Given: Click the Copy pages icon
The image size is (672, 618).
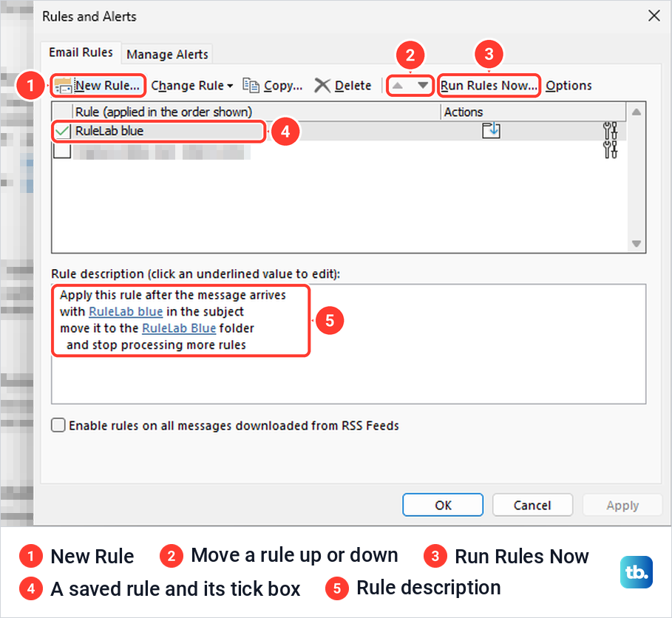Looking at the screenshot, I should coord(251,85).
